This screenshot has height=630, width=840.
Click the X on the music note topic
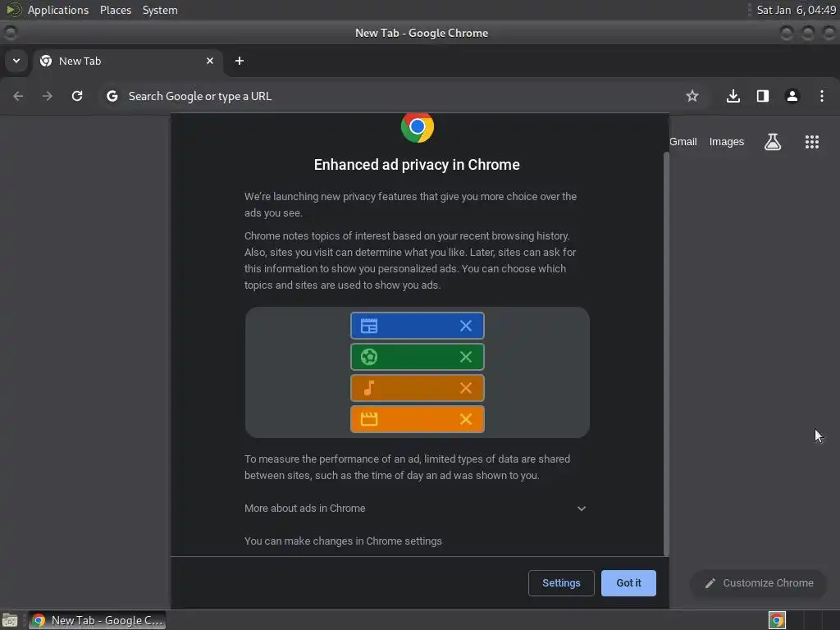pyautogui.click(x=466, y=388)
